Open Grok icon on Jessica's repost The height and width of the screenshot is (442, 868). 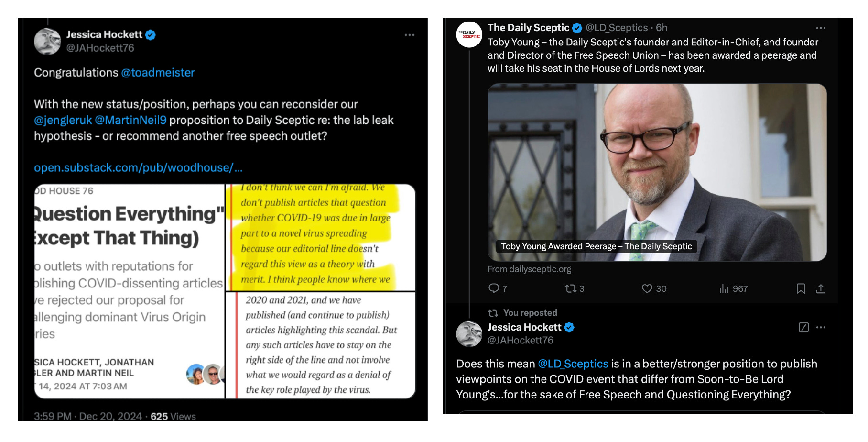click(803, 327)
